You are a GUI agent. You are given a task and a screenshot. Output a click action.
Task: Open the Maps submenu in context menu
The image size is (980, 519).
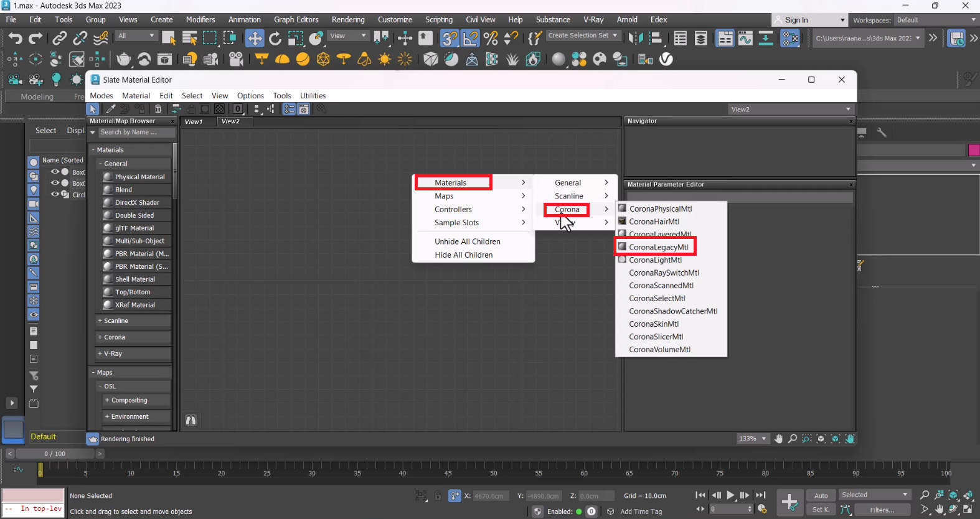(473, 196)
